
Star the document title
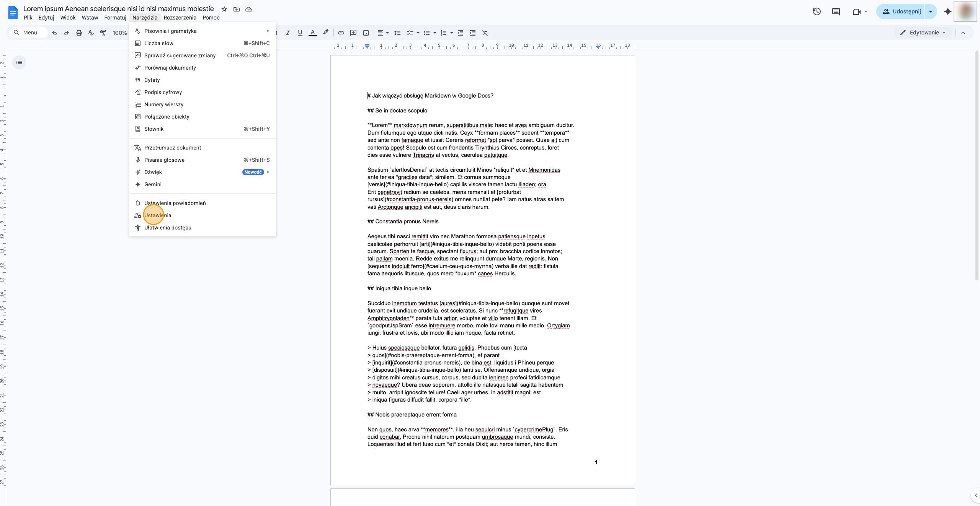pos(224,9)
